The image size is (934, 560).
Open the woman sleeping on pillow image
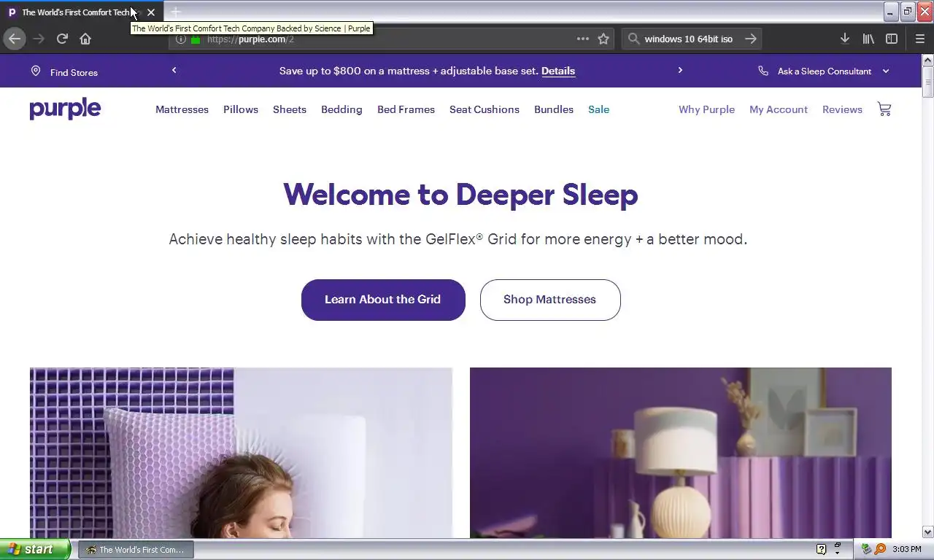(x=241, y=453)
